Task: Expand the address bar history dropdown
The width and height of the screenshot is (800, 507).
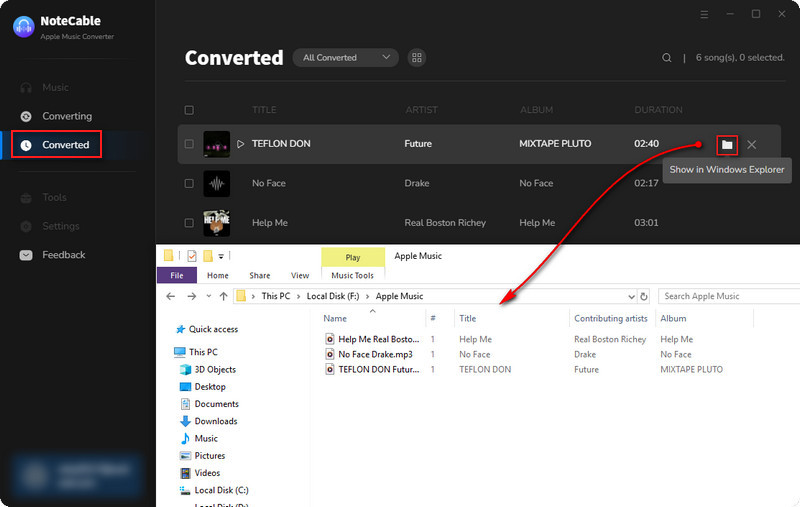Action: [x=631, y=297]
